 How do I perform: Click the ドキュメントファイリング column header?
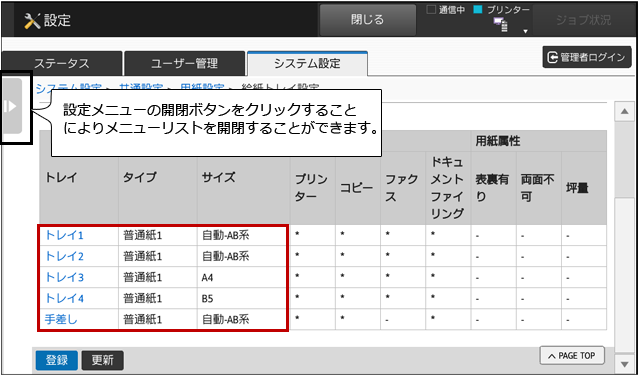[447, 188]
